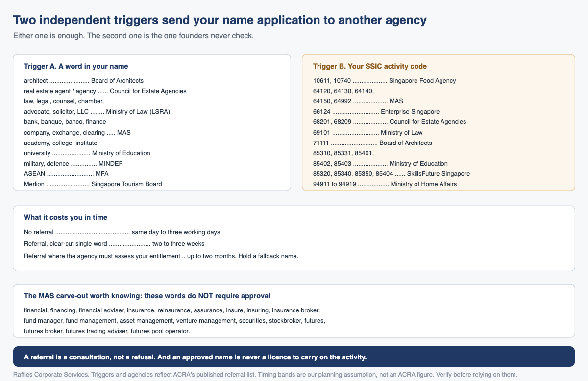Click the '64120, 64130, 64140,' line
The image size is (588, 381).
click(x=343, y=91)
